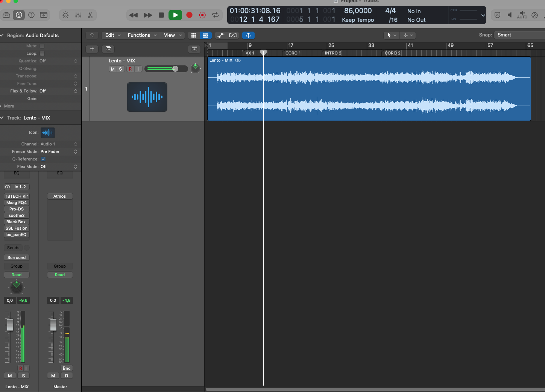This screenshot has height=392, width=545.
Task: Uncheck the Q-Reference checkbox
Action: (43, 159)
